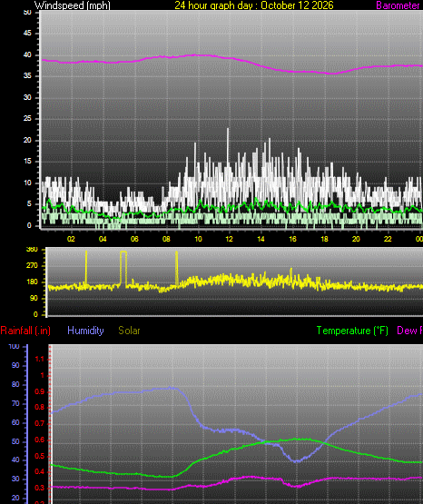Click the 180 degree wind direction label

(x=32, y=282)
